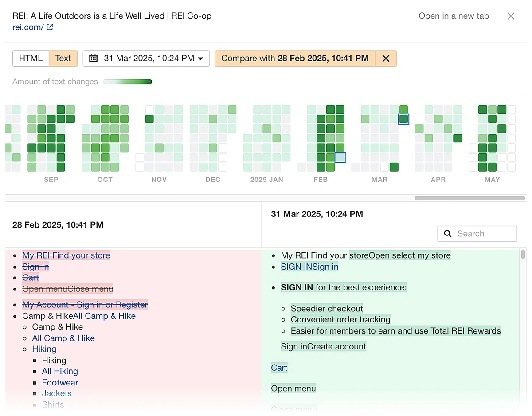Close the page preview panel

(x=511, y=16)
